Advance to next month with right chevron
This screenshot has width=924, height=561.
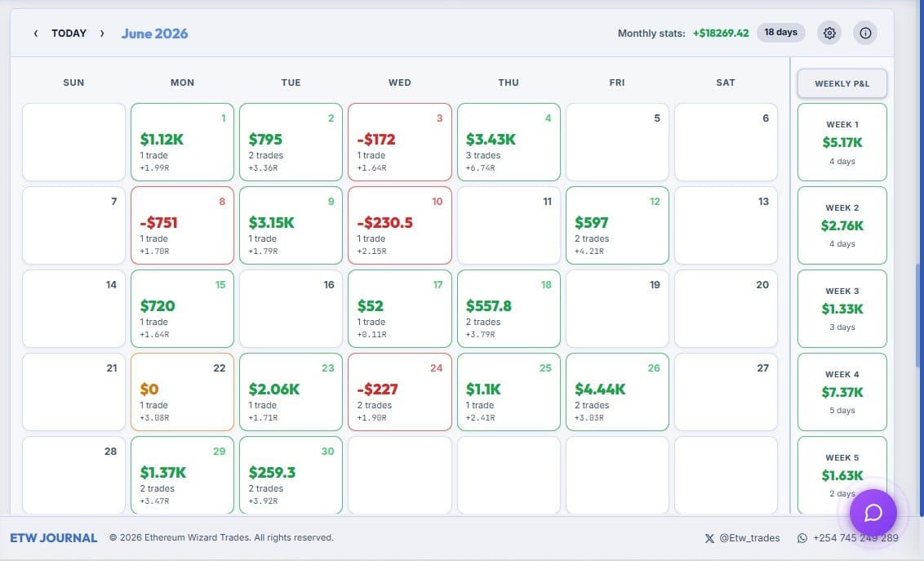102,33
